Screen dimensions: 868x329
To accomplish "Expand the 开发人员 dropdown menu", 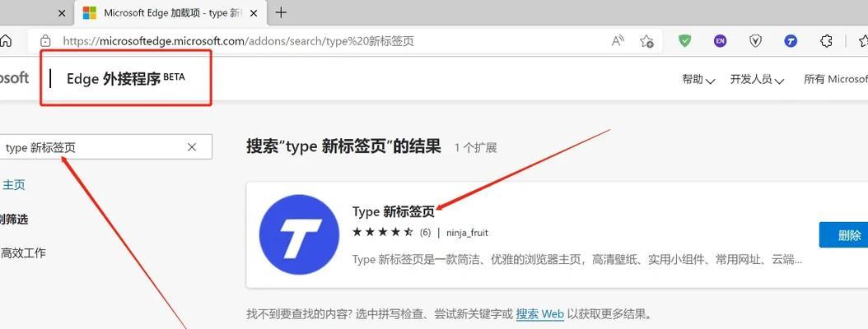I will [x=757, y=80].
